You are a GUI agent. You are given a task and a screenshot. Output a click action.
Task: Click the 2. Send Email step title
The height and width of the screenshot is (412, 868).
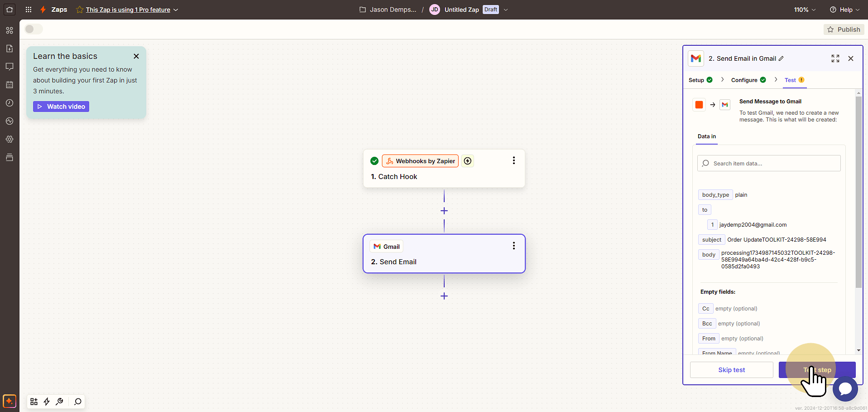pos(393,262)
